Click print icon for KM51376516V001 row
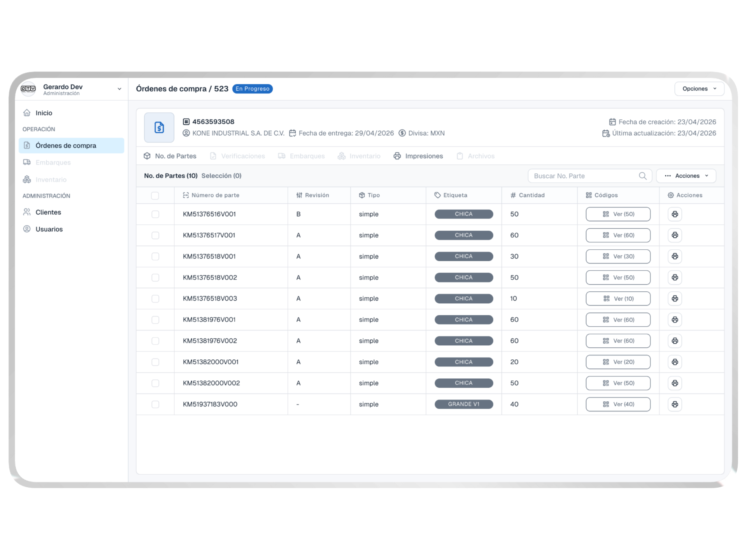The width and height of the screenshot is (747, 560). pos(675,214)
